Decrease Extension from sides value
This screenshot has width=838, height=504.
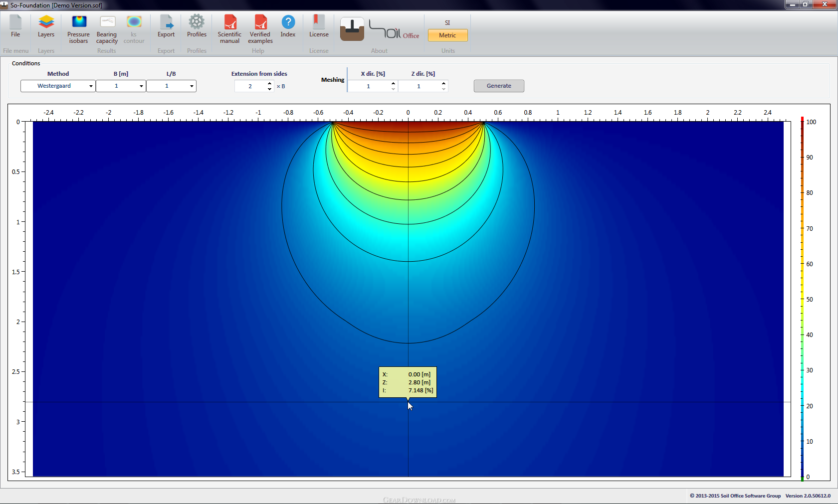(270, 89)
